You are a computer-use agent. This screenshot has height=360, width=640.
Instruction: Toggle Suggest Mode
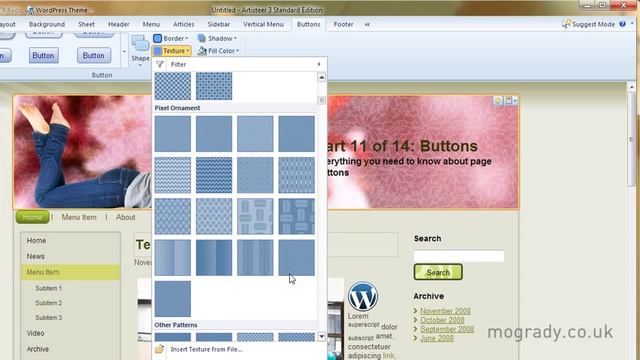click(589, 24)
